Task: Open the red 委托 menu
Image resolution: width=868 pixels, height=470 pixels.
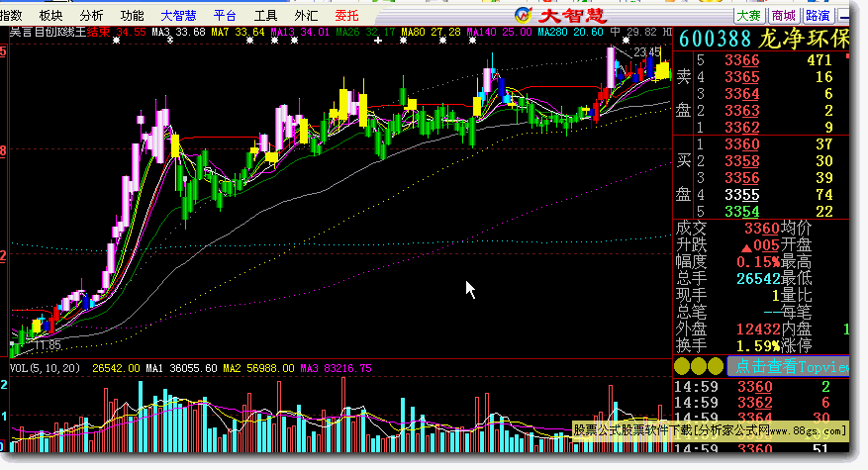Action: [347, 16]
